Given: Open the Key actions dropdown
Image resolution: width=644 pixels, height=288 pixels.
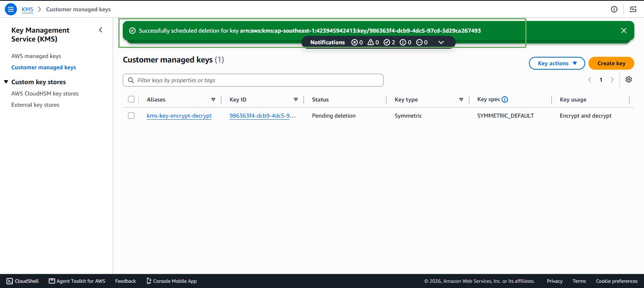Looking at the screenshot, I should click(x=557, y=63).
